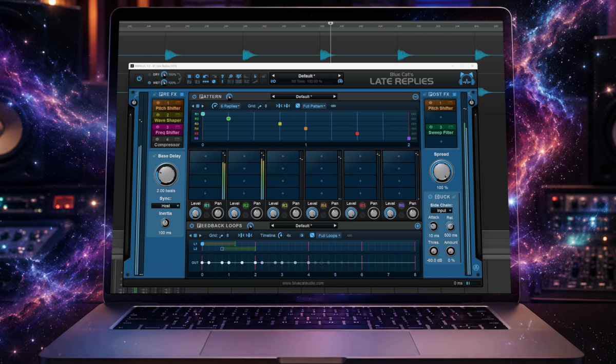Screen dimensions: 616x364
Task: Click the round icon below the output meter
Action: (476, 267)
